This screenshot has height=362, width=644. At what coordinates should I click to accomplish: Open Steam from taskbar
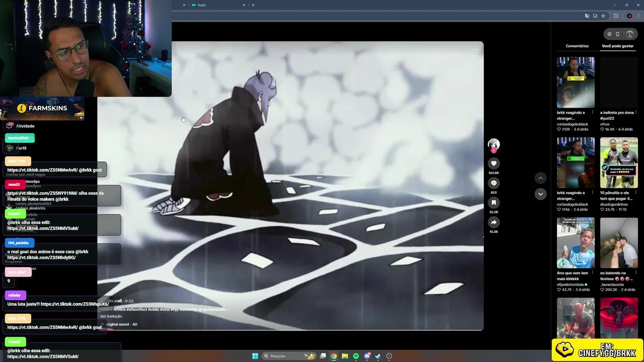click(378, 356)
